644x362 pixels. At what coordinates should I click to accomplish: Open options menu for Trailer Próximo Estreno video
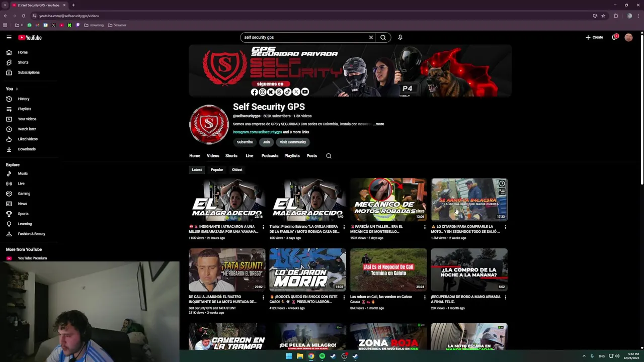[x=344, y=227]
